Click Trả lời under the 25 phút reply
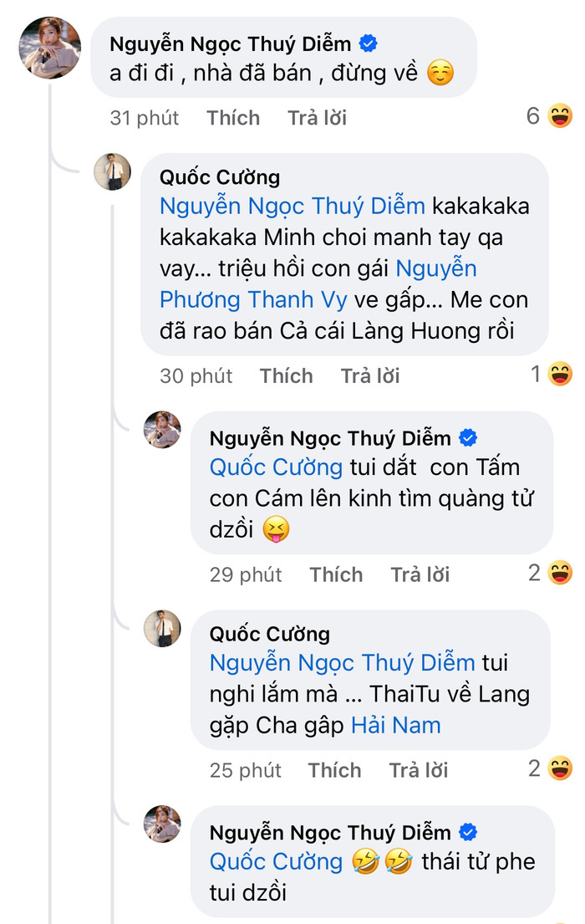Viewport: 585px width, 924px height. point(418,770)
